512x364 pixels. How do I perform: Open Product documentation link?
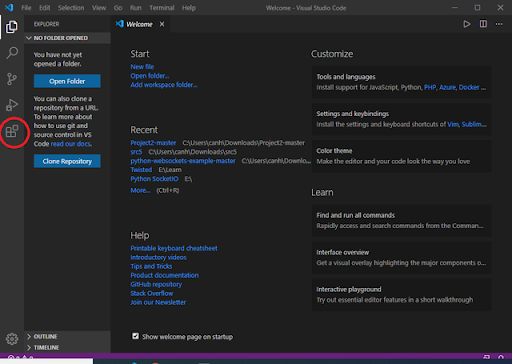164,275
